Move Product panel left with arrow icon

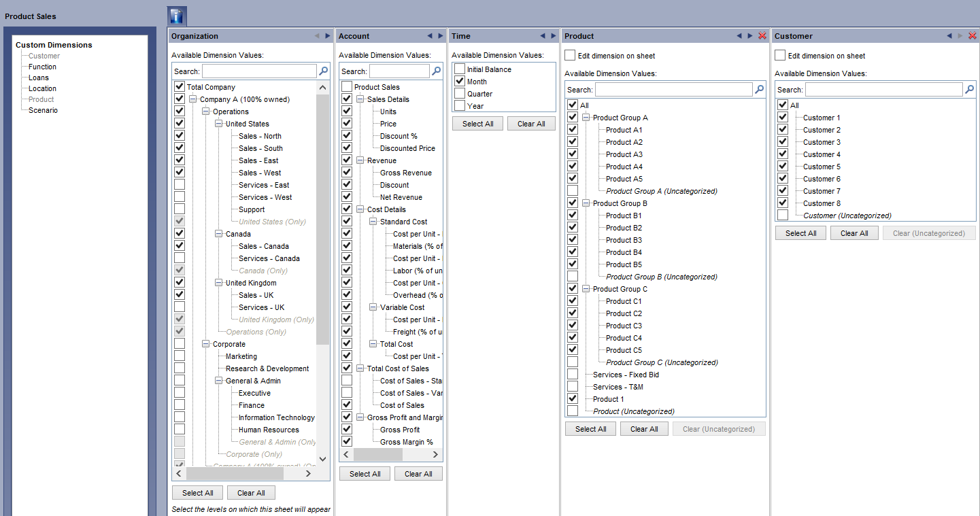point(739,36)
